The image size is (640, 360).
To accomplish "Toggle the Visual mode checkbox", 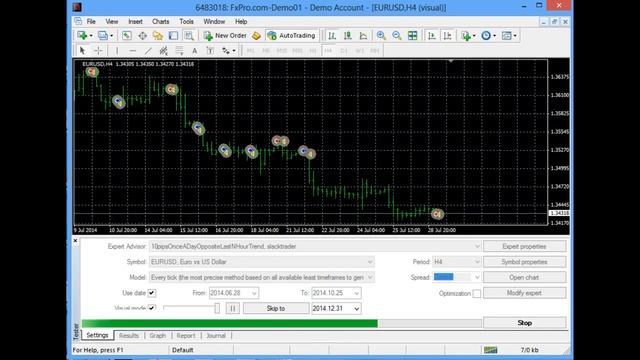I will 152,308.
